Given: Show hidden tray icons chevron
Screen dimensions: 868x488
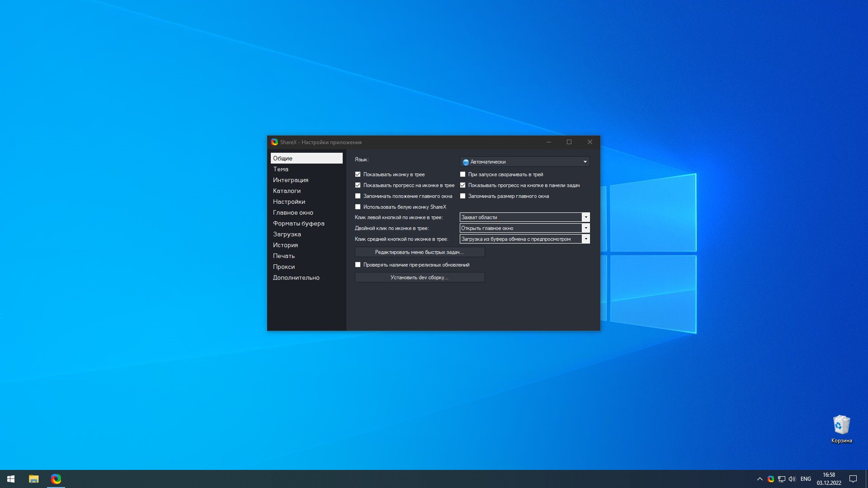Looking at the screenshot, I should 760,479.
